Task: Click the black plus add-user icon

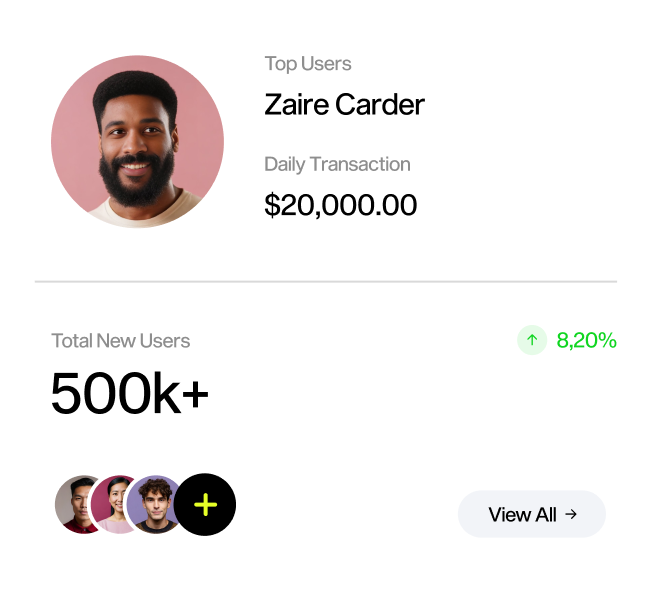Action: point(205,504)
